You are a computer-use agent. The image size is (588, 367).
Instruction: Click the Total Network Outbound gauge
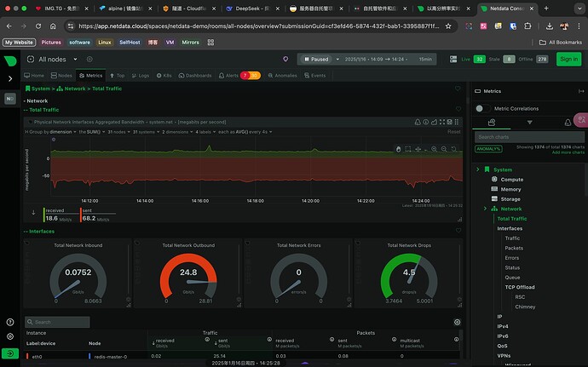tap(187, 272)
